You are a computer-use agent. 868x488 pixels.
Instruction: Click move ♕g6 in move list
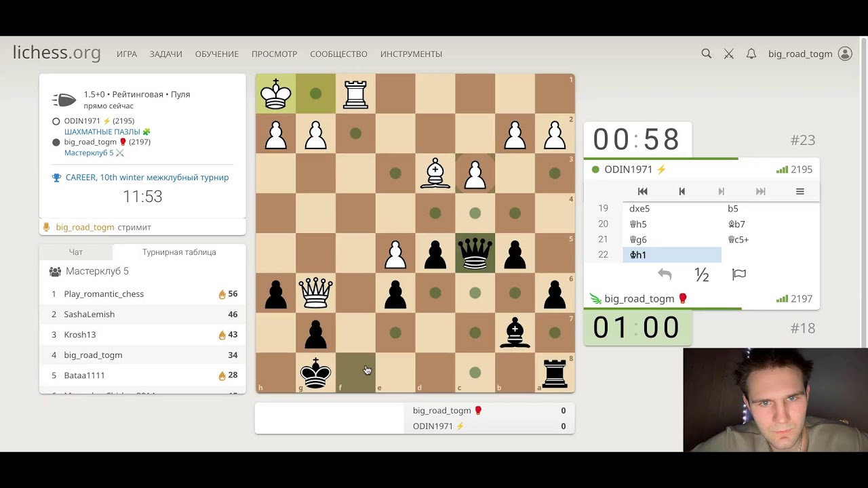(x=672, y=239)
